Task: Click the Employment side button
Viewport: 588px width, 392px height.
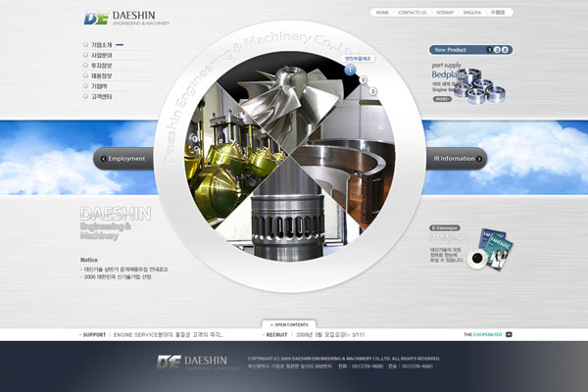Action: click(x=123, y=159)
